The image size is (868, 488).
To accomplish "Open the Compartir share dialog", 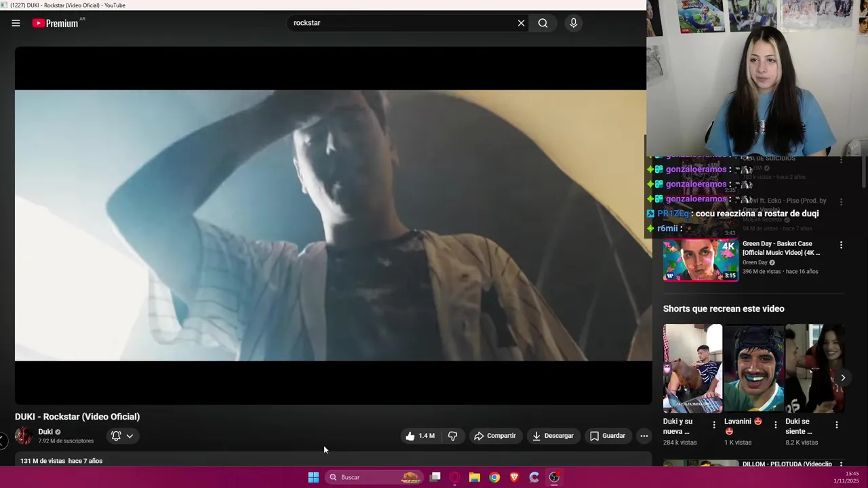I will tap(495, 436).
